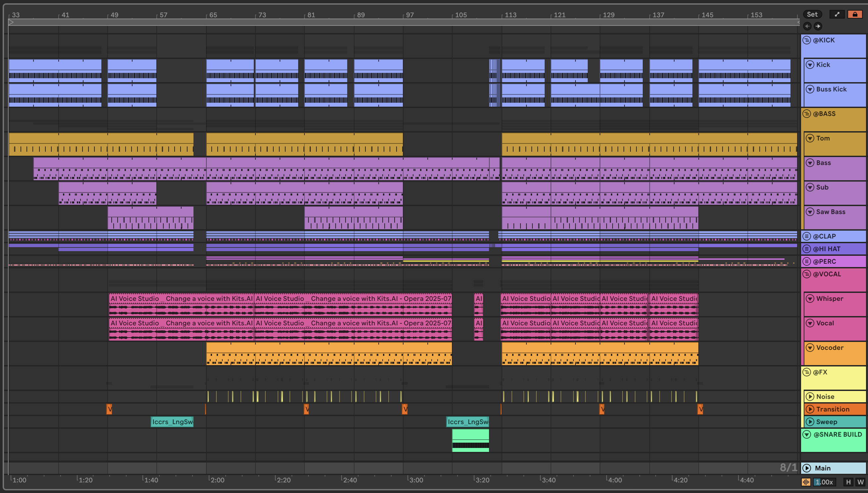Click bar 113 in the beat ruler
868x493 pixels.
(x=511, y=15)
